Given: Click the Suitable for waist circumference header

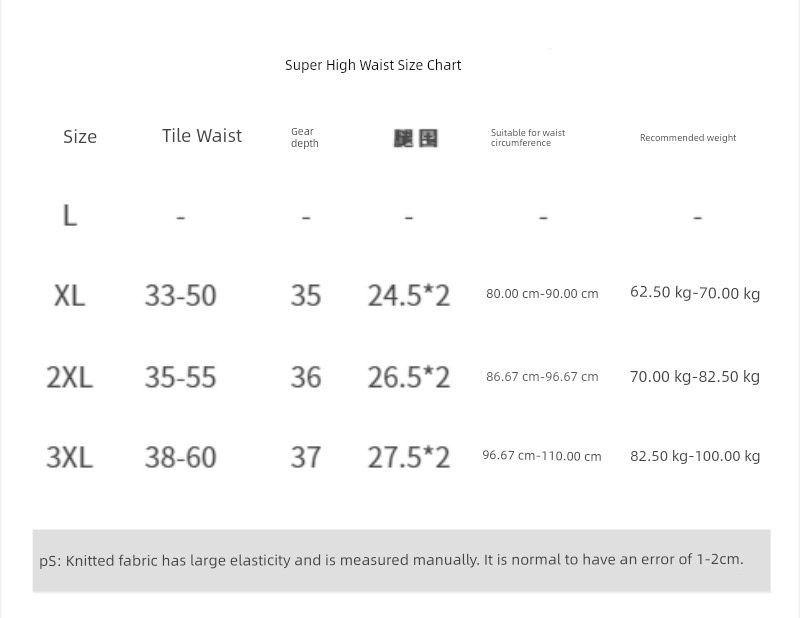Looking at the screenshot, I should [528, 138].
